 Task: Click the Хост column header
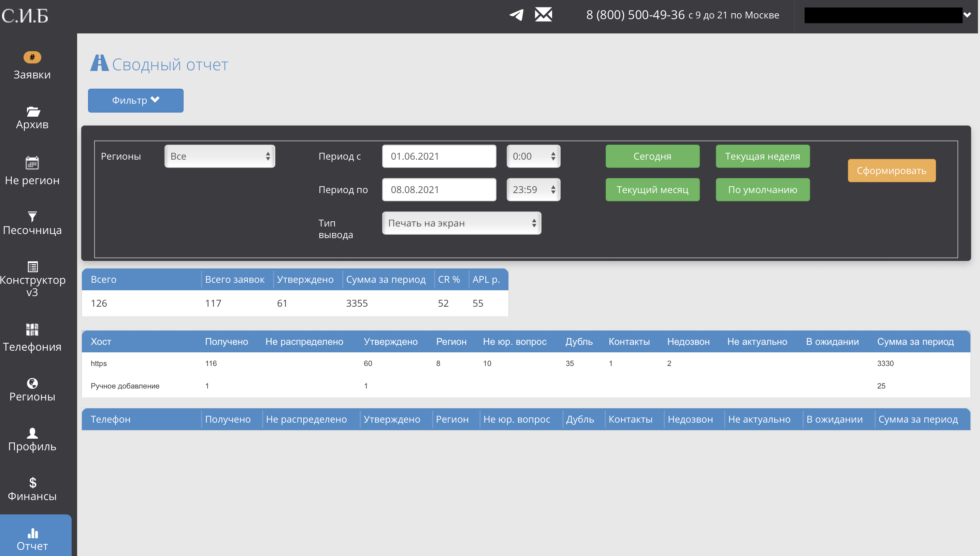(101, 341)
